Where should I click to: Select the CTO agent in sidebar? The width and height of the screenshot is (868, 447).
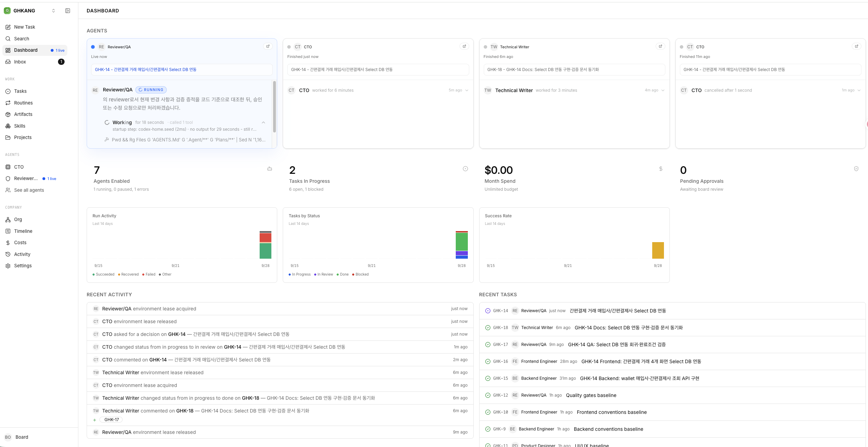(35, 167)
